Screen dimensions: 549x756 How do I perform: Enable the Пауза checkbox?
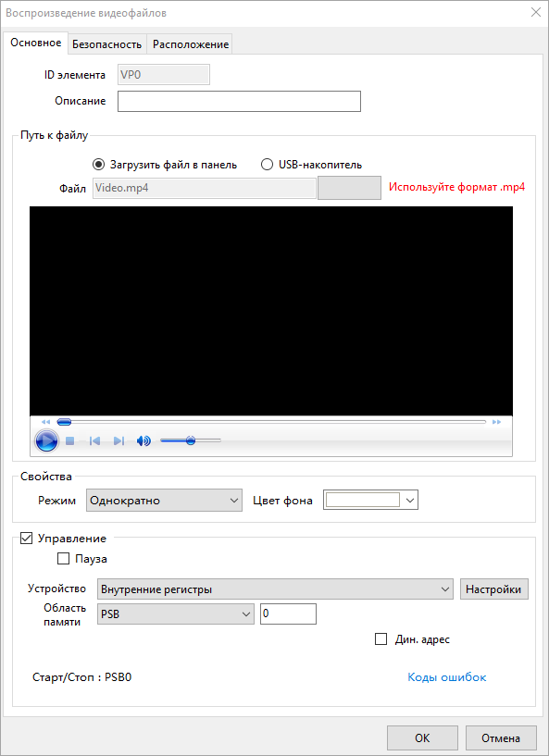pos(63,559)
